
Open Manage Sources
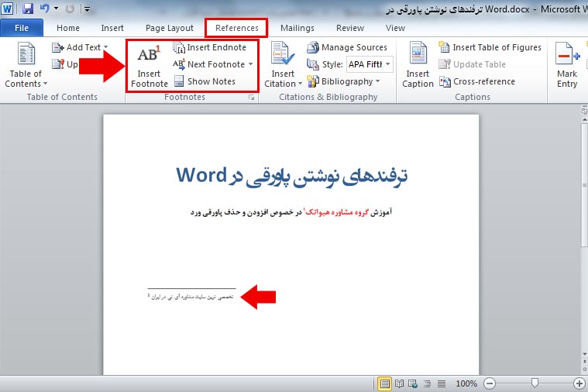click(347, 47)
